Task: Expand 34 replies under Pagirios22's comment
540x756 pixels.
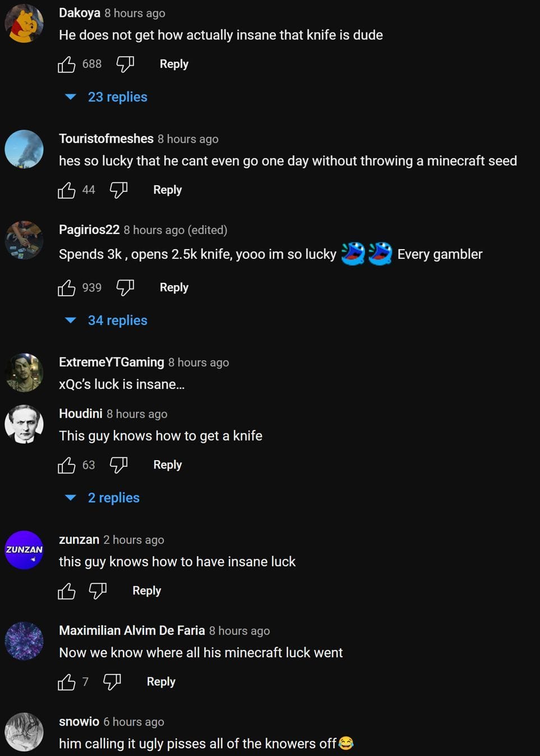Action: 117,320
